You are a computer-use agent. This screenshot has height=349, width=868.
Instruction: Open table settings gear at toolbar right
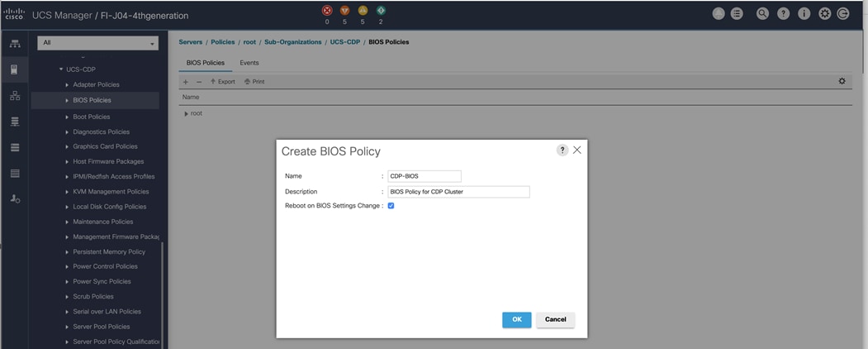842,81
